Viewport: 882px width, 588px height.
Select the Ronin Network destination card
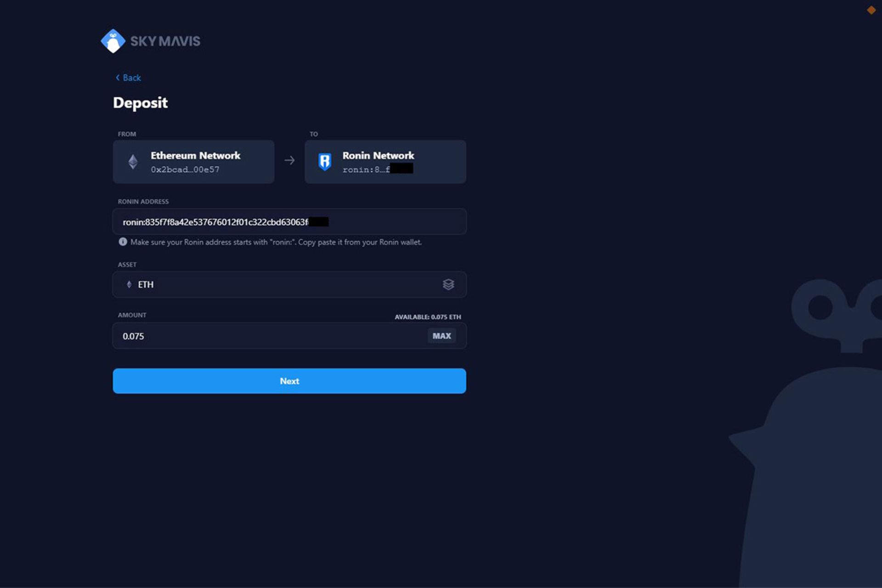click(x=385, y=162)
